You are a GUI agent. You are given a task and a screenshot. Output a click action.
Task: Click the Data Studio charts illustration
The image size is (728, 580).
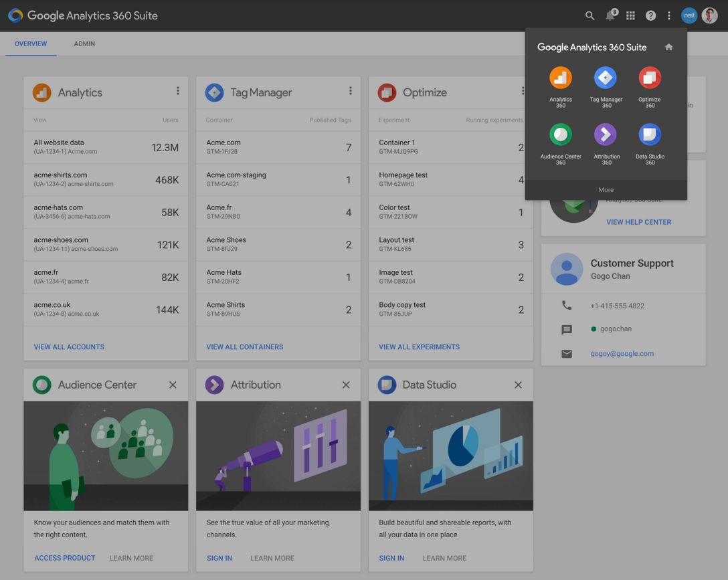[451, 456]
